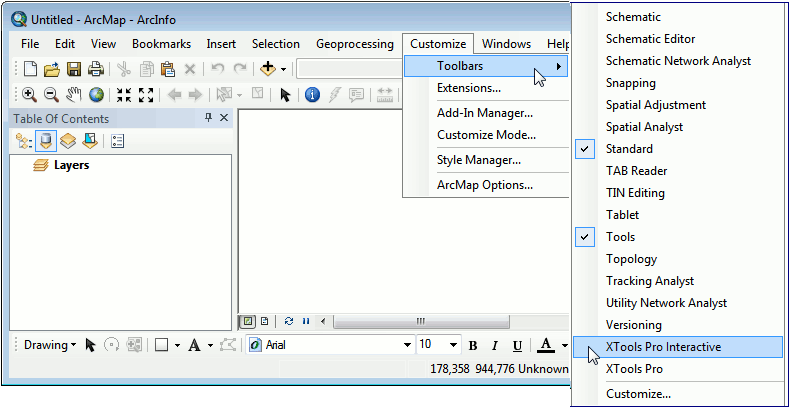
Task: Switch TOC to List By Selection
Action: (x=90, y=141)
